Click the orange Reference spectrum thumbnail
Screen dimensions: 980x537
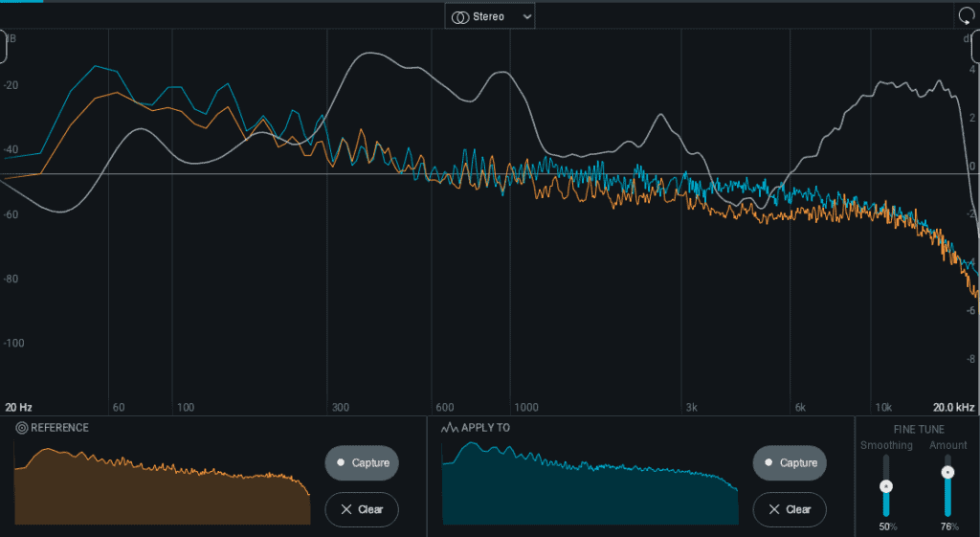(x=162, y=486)
